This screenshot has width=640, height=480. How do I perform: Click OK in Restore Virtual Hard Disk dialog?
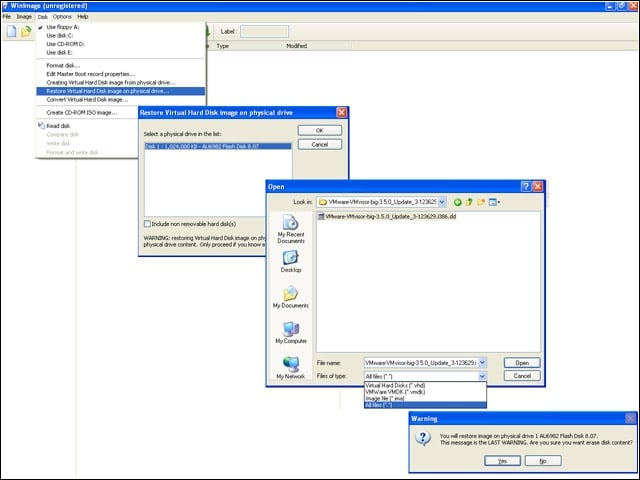320,131
